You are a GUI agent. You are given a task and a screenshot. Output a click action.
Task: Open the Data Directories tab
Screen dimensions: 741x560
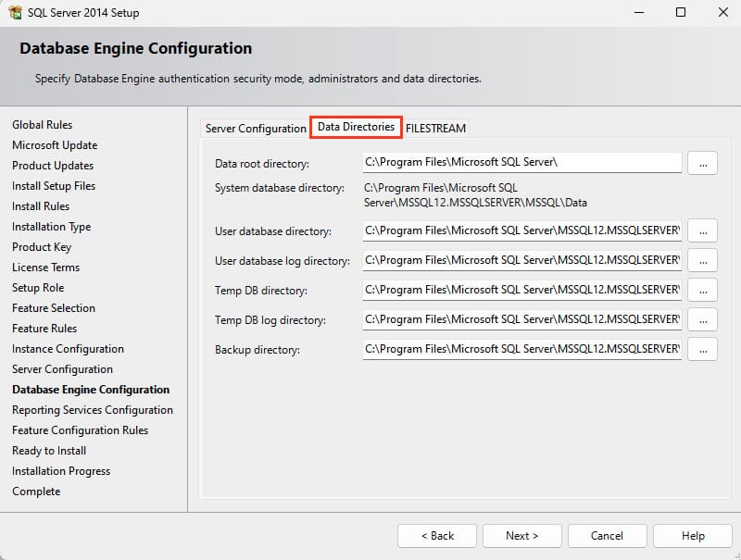(356, 127)
